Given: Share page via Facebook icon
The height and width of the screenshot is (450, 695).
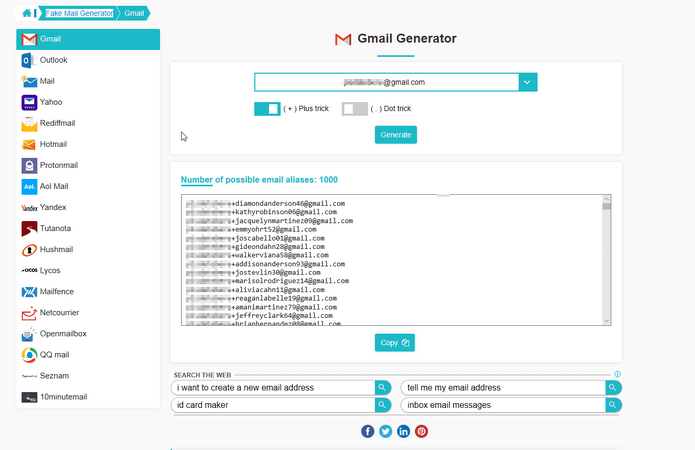Looking at the screenshot, I should 368,431.
